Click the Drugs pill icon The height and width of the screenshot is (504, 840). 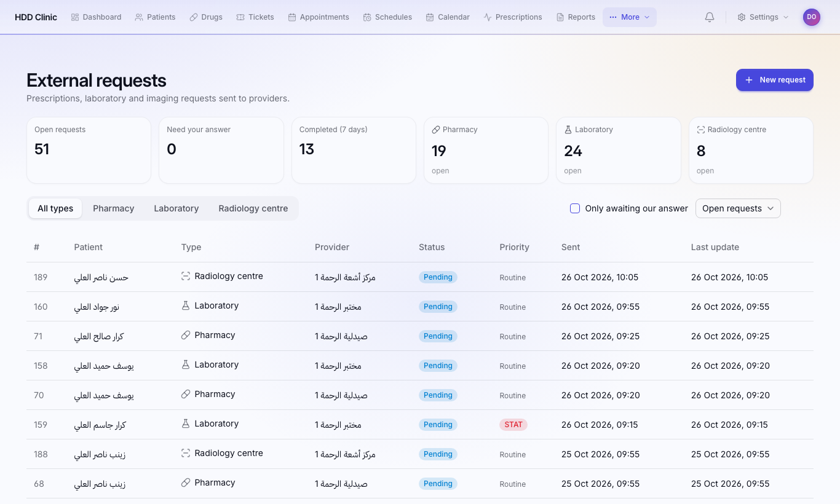(x=194, y=17)
